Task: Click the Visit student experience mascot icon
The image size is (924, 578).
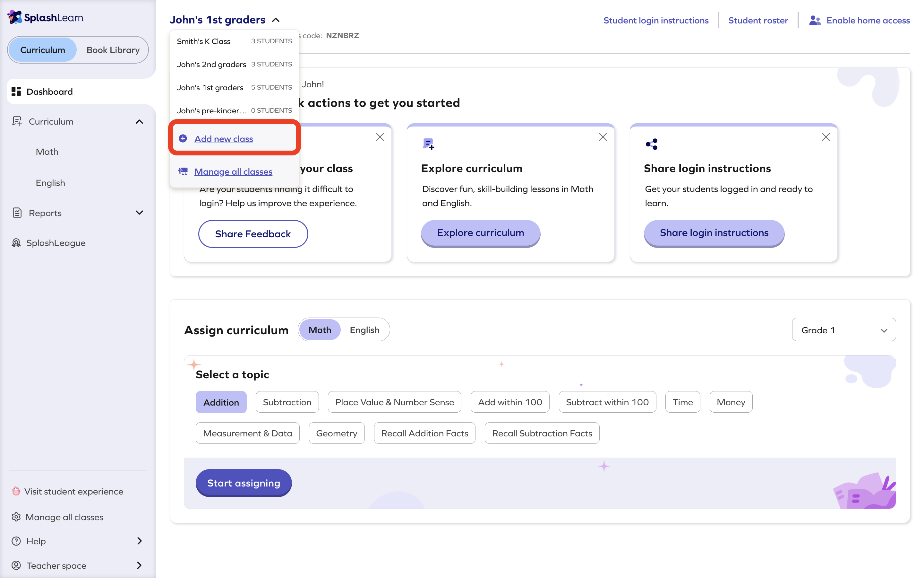Action: [16, 491]
